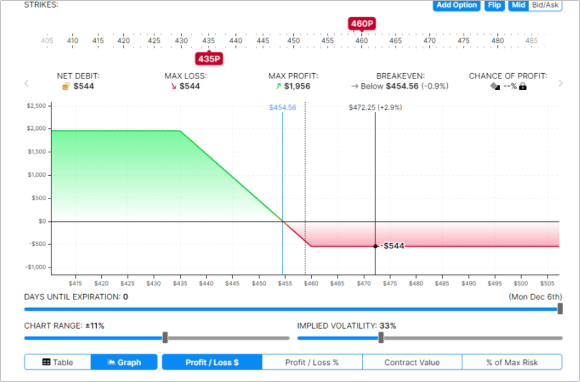Click the 480 strike on the strikes ruler
Screen dimensions: 580x382
498,41
